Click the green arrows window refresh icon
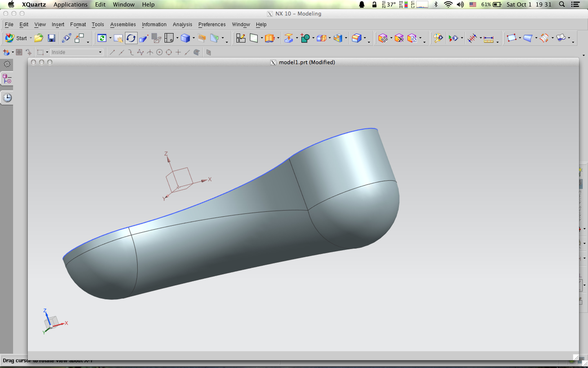The image size is (588, 368). coord(102,38)
